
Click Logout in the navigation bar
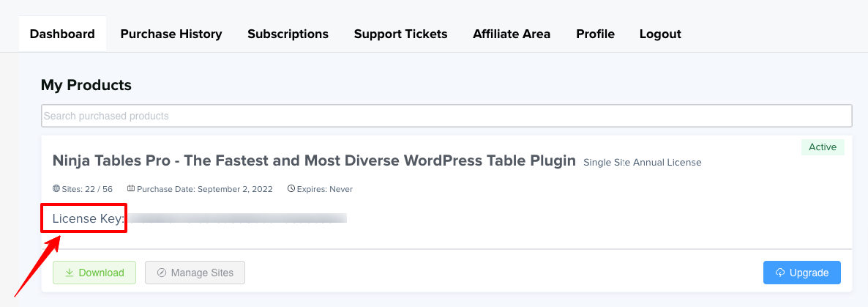(x=660, y=34)
